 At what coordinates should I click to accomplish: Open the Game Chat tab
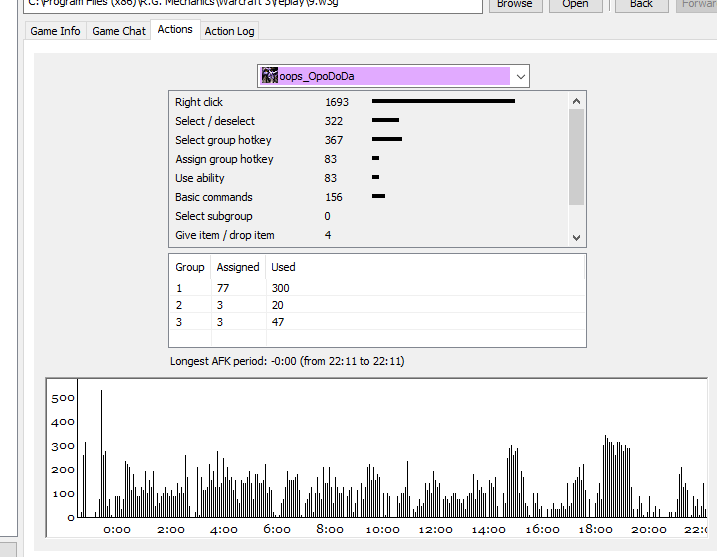[119, 31]
